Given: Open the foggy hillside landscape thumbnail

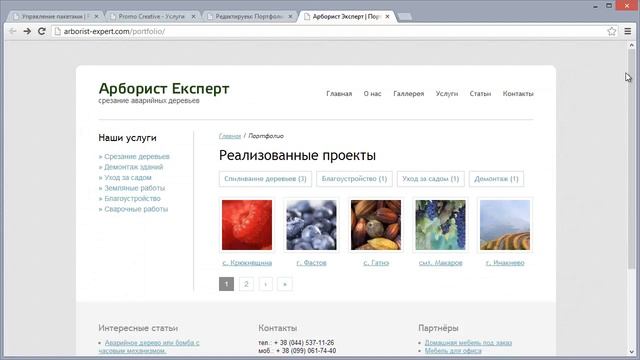Looking at the screenshot, I should click(x=505, y=225).
